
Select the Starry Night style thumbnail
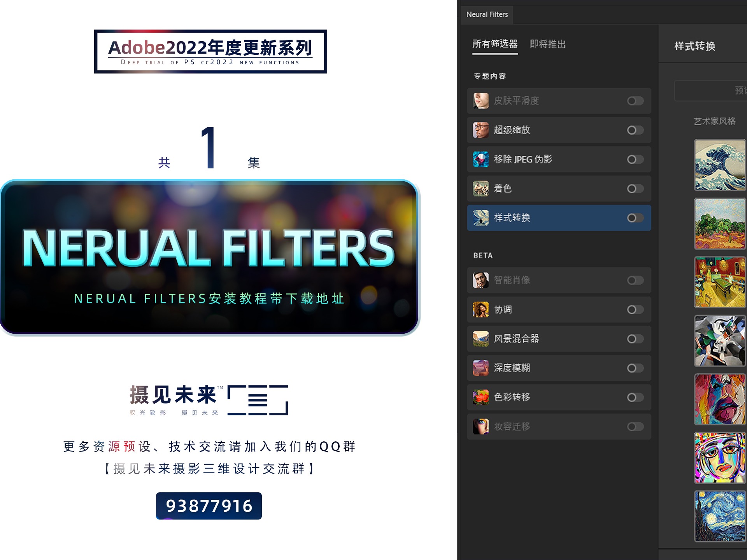[x=720, y=516]
